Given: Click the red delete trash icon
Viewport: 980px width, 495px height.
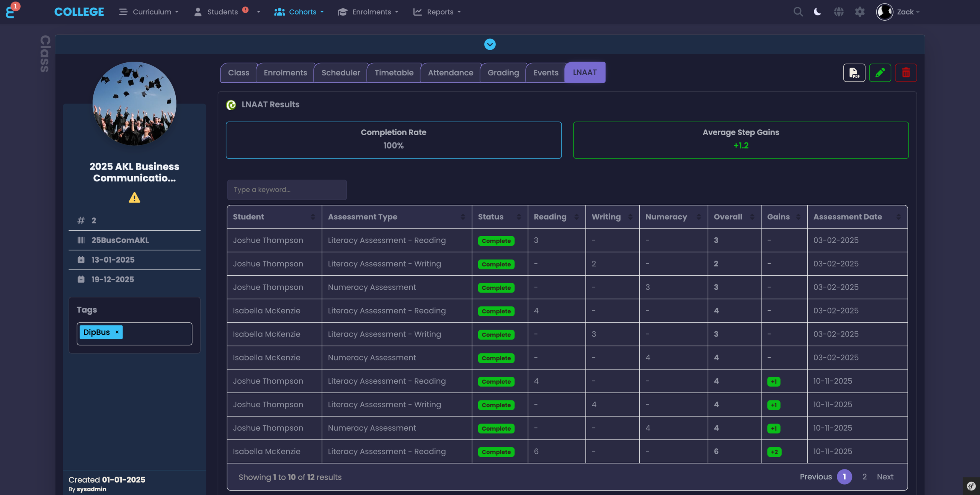Looking at the screenshot, I should 906,72.
